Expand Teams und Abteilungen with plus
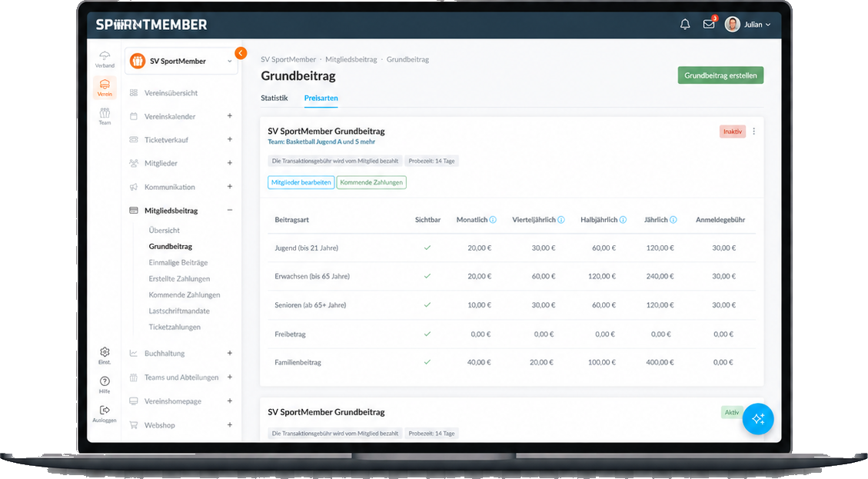The image size is (868, 479). tap(230, 377)
